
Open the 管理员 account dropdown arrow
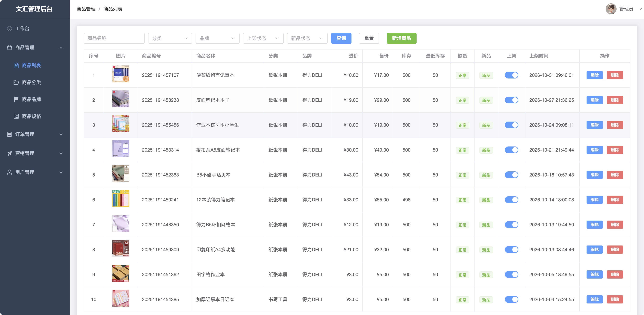(x=640, y=9)
